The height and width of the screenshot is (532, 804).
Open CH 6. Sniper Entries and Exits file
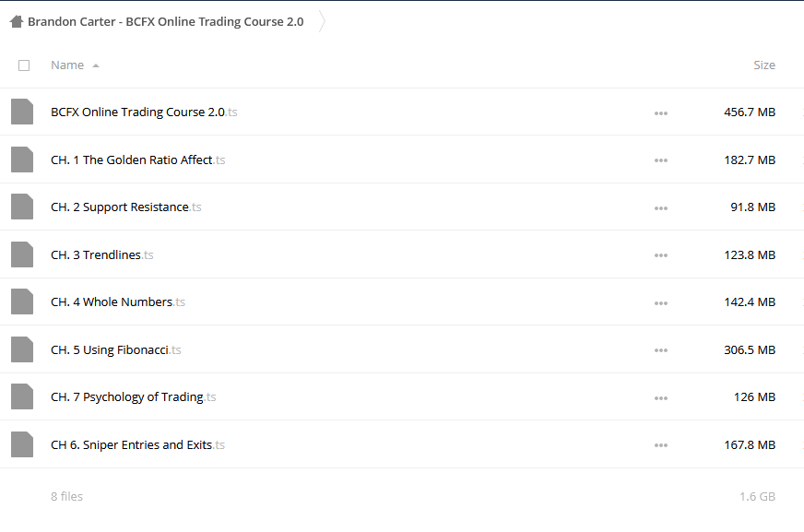click(x=138, y=445)
